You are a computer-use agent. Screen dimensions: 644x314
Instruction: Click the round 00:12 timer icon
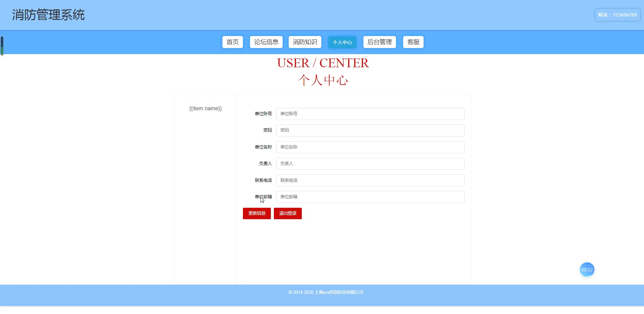587,270
